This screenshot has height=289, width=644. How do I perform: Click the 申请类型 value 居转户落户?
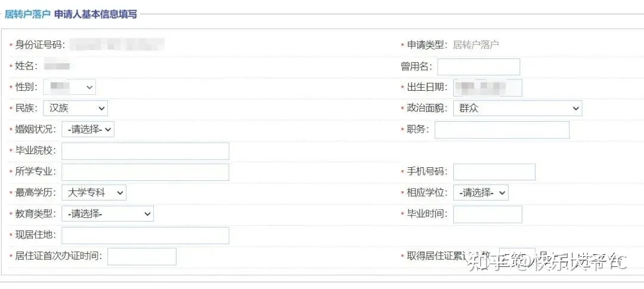476,45
